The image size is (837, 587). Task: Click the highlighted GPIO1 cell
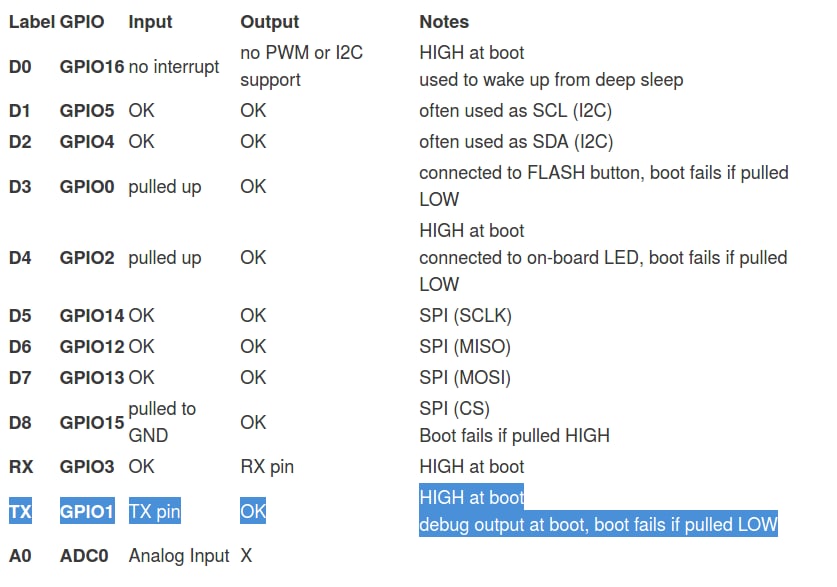point(87,511)
